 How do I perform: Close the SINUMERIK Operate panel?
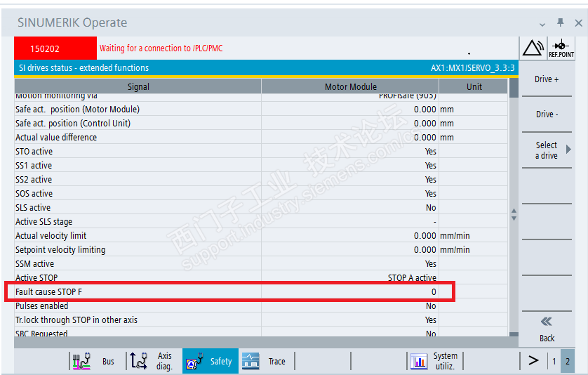click(x=579, y=23)
